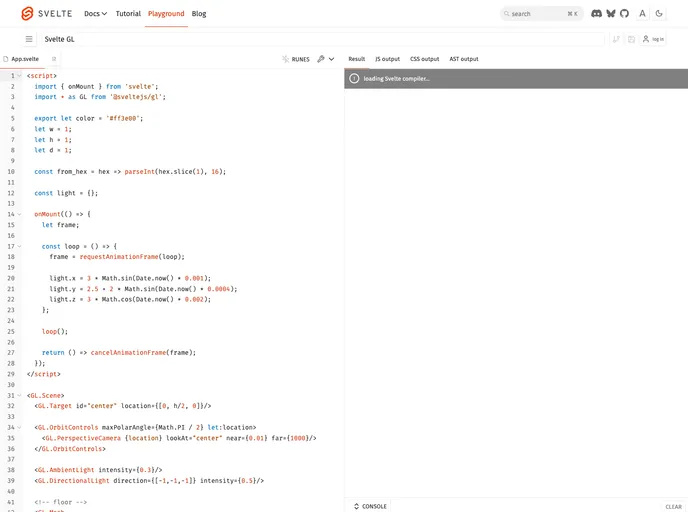Open the dropdown chevron beside the wrench
The image size is (688, 512).
click(x=331, y=59)
